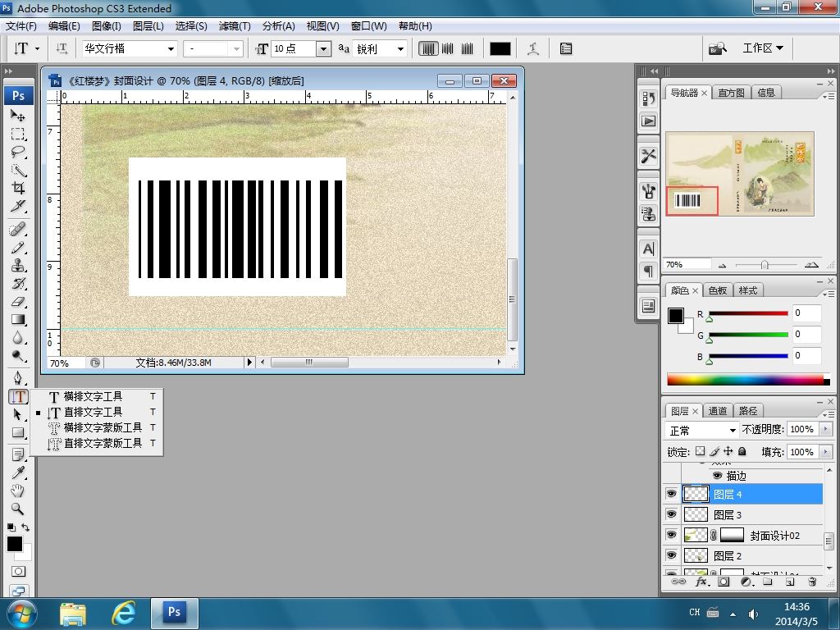This screenshot has height=630, width=840.
Task: Select the Eyedropper tool
Action: click(x=18, y=472)
